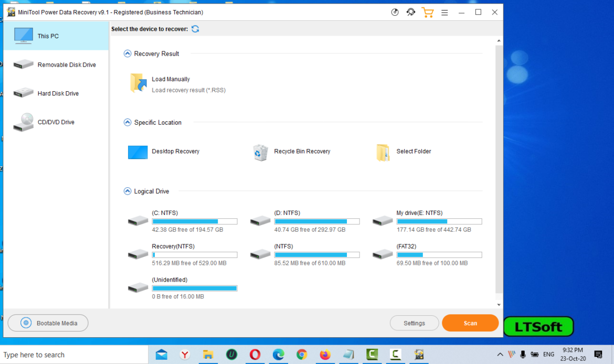Open the shopping cart purchase icon
This screenshot has width=614, height=364.
pos(427,12)
